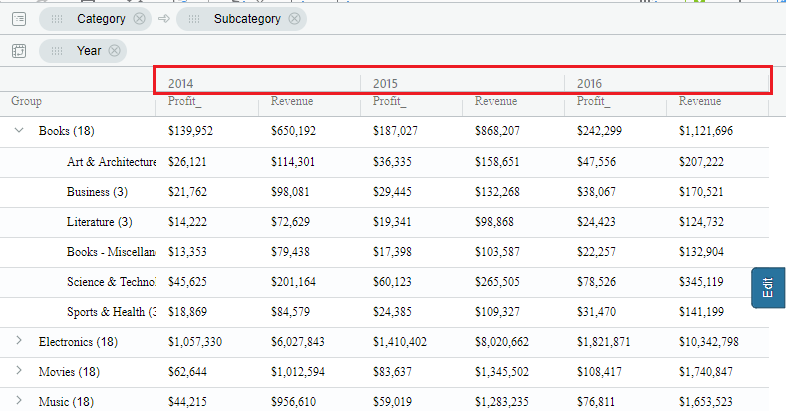
Task: Collapse the Books group row
Action: click(19, 130)
